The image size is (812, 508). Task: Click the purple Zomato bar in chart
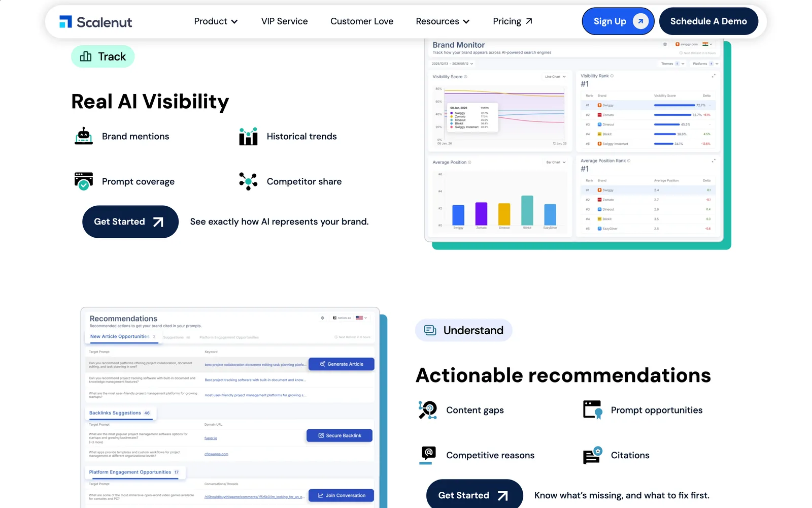(481, 214)
